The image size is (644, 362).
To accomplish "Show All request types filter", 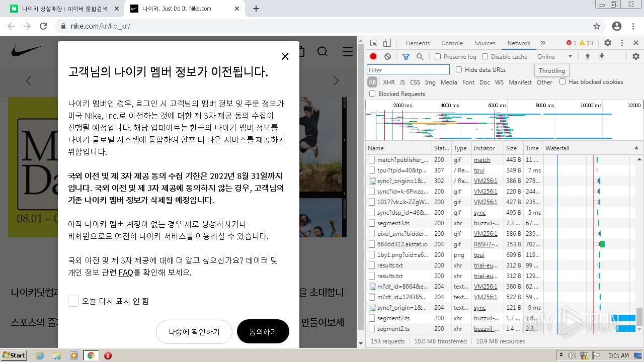I will [x=372, y=82].
